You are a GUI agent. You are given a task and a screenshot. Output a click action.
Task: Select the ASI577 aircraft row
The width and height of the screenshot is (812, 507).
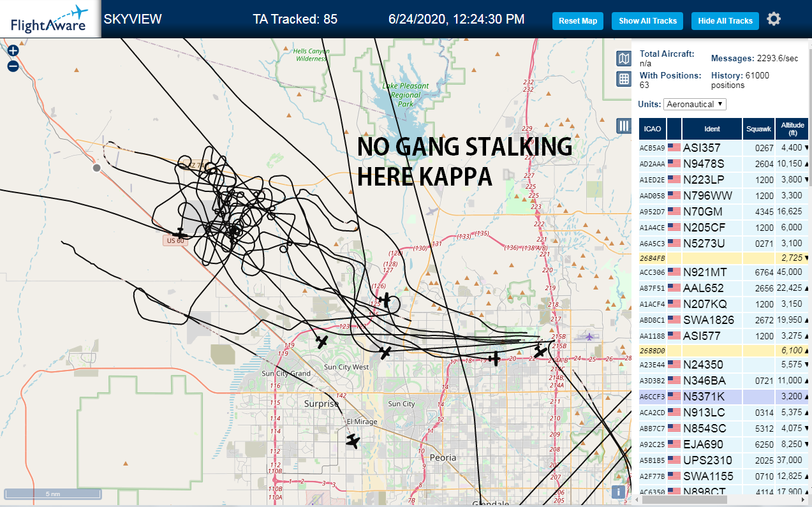(723, 336)
